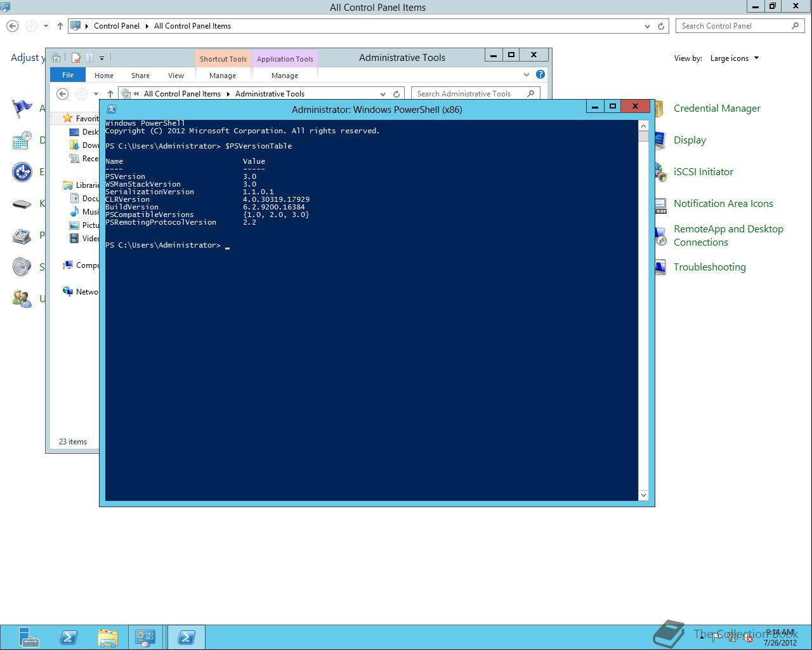This screenshot has width=812, height=650.
Task: Click the iSCSI Initiator icon
Action: (x=660, y=172)
